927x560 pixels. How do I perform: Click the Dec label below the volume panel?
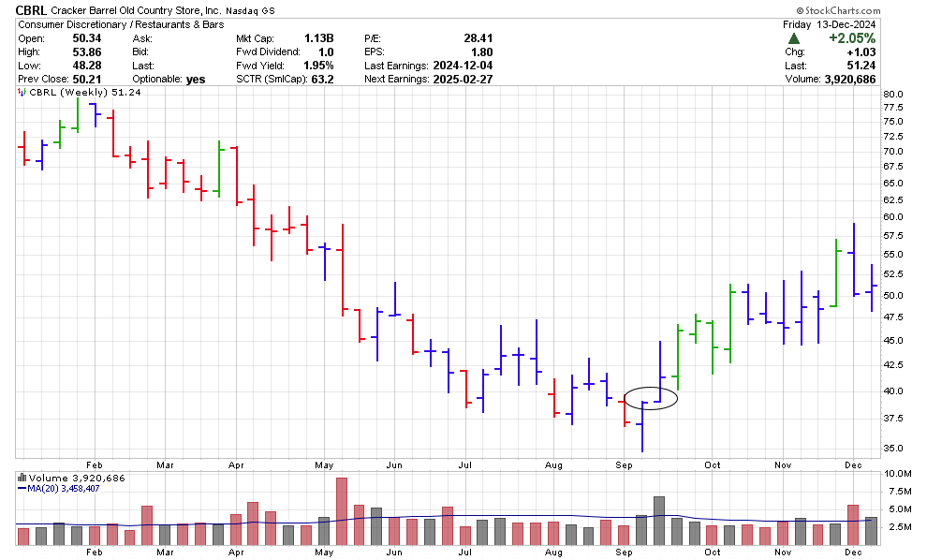(853, 553)
